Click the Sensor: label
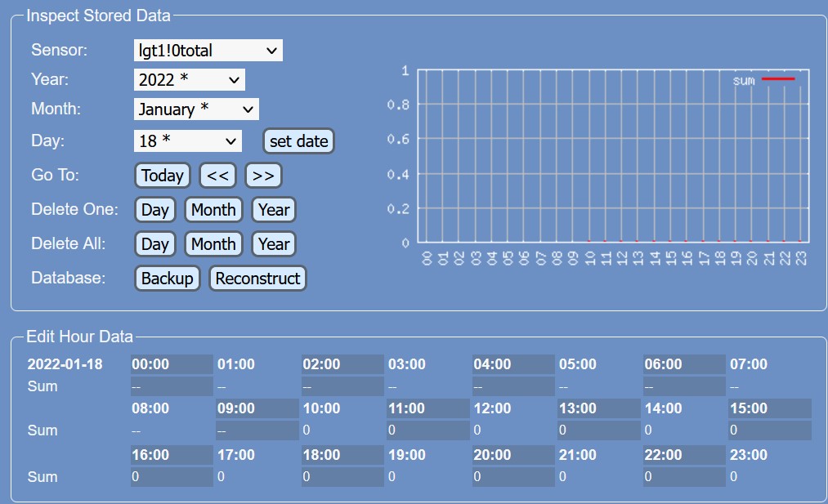Image resolution: width=828 pixels, height=504 pixels. point(59,50)
